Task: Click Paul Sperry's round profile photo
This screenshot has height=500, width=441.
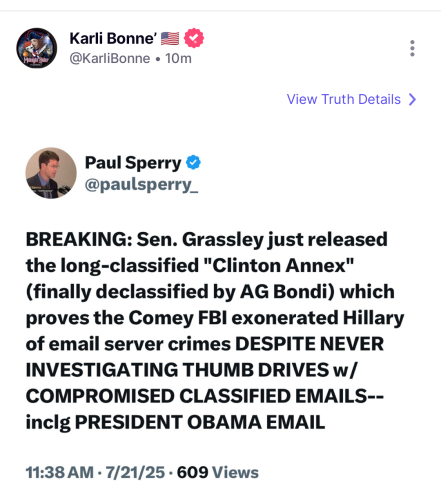Action: (51, 173)
